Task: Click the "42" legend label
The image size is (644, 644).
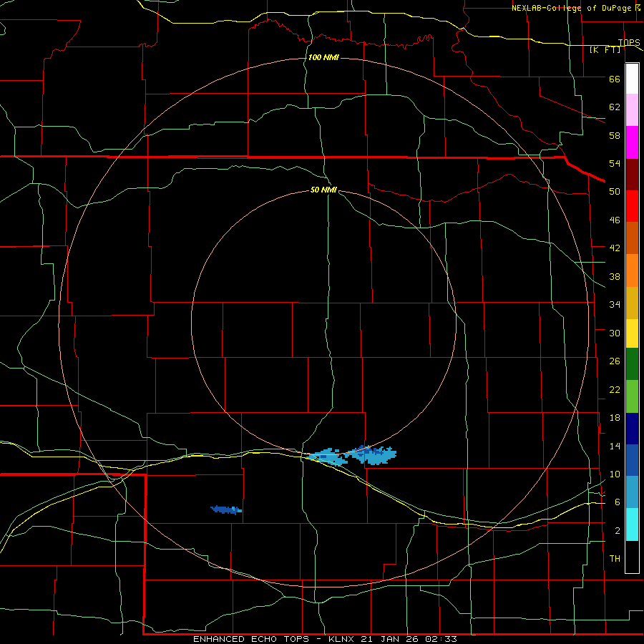Action: point(615,248)
